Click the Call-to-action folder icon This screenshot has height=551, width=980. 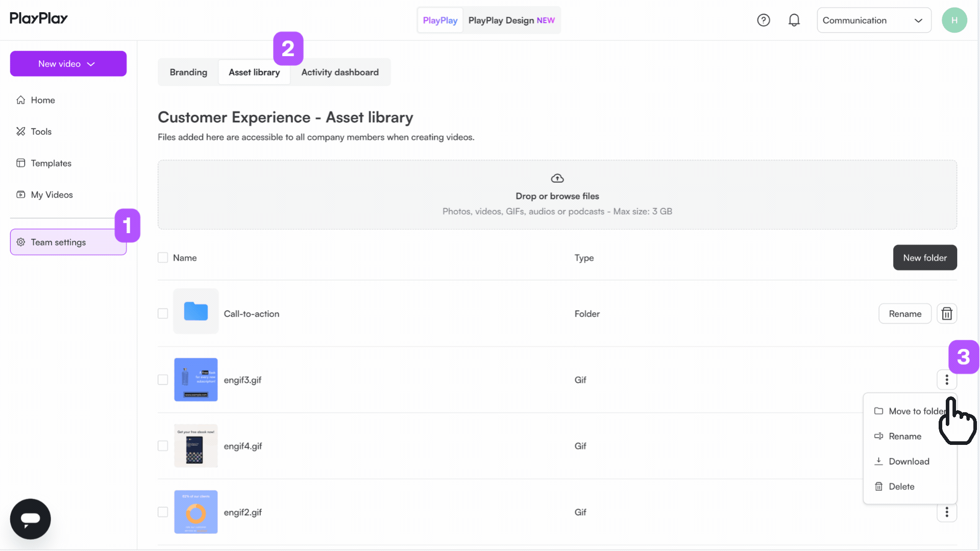pos(196,311)
